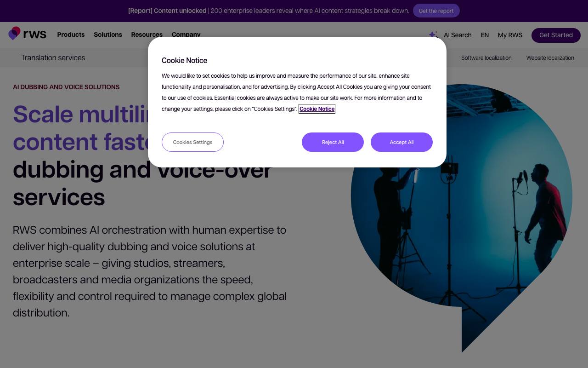This screenshot has height=368, width=588.
Task: Go to Website localization
Action: click(x=550, y=58)
